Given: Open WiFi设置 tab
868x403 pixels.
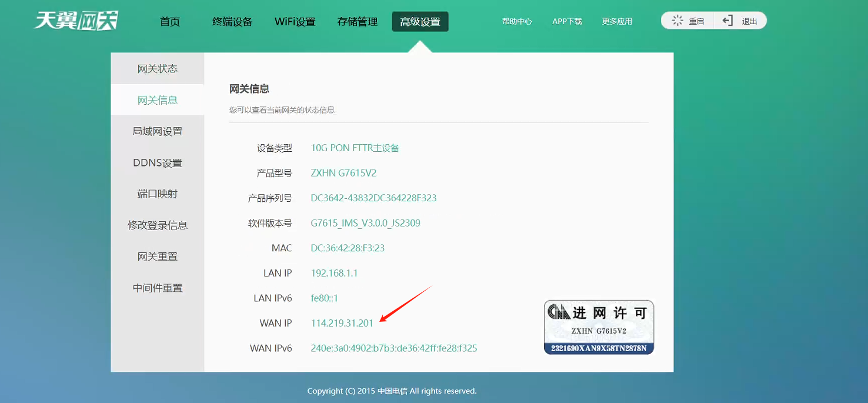Looking at the screenshot, I should [x=295, y=22].
